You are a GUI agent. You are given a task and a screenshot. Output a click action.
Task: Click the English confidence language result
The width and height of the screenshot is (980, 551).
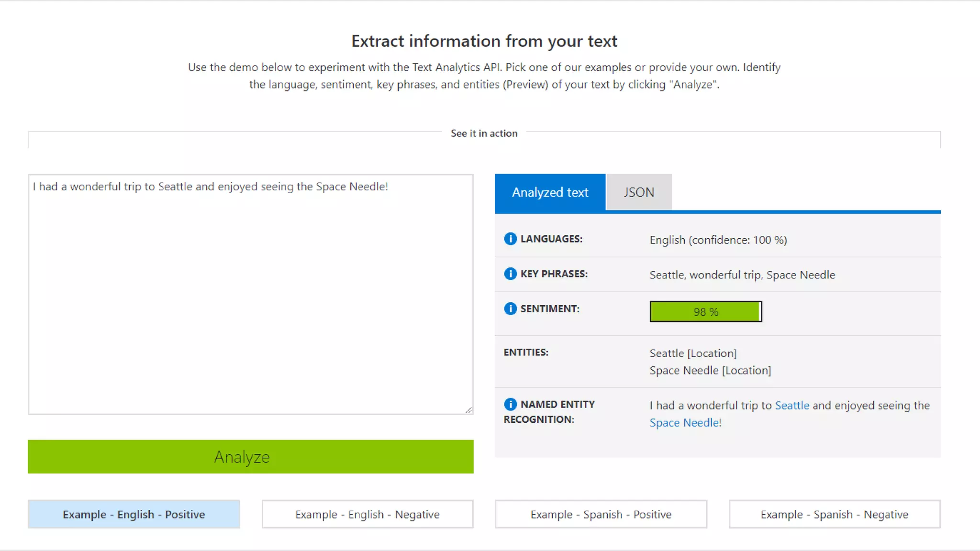pyautogui.click(x=718, y=240)
